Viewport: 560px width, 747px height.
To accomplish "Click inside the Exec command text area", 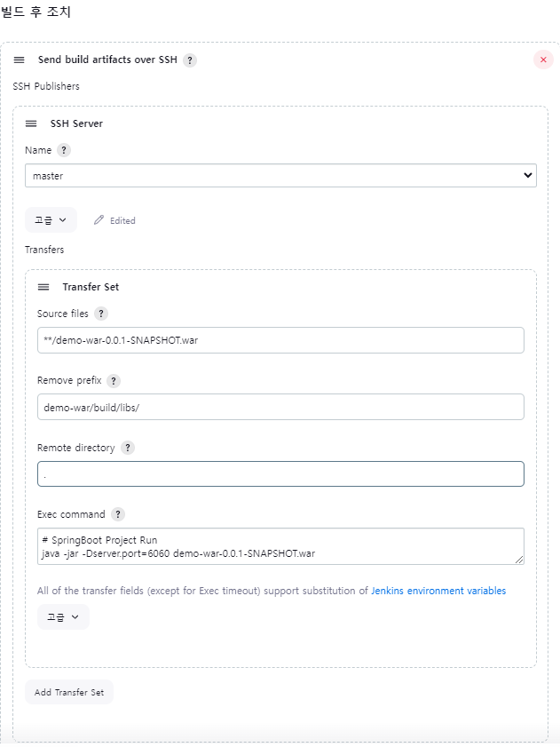I will tap(281, 546).
